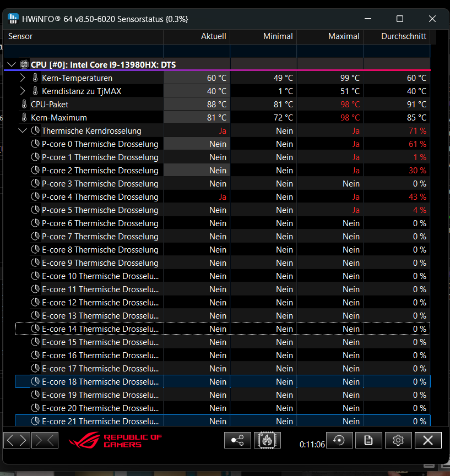Click P-core 2 average 30 %
This screenshot has width=450, height=476.
click(x=418, y=170)
